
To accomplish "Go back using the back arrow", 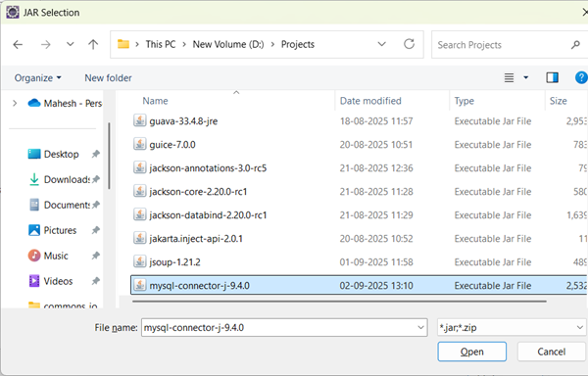I will pos(18,45).
